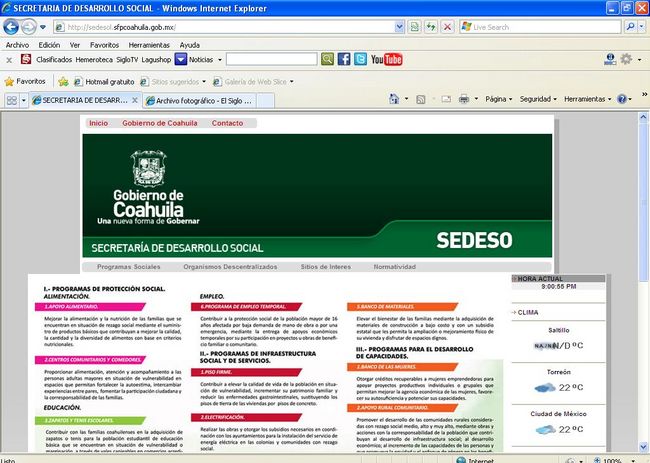Open Programas Sociales site menu
The image size is (650, 463).
pyautogui.click(x=128, y=267)
